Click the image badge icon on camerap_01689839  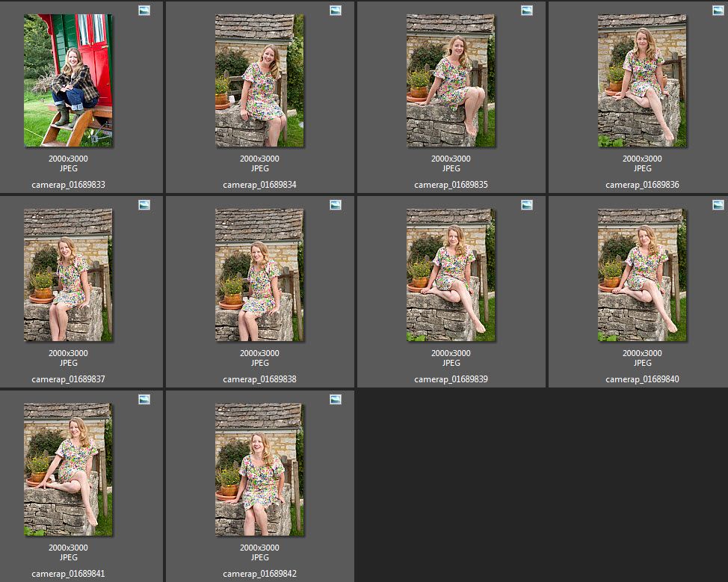pos(527,204)
